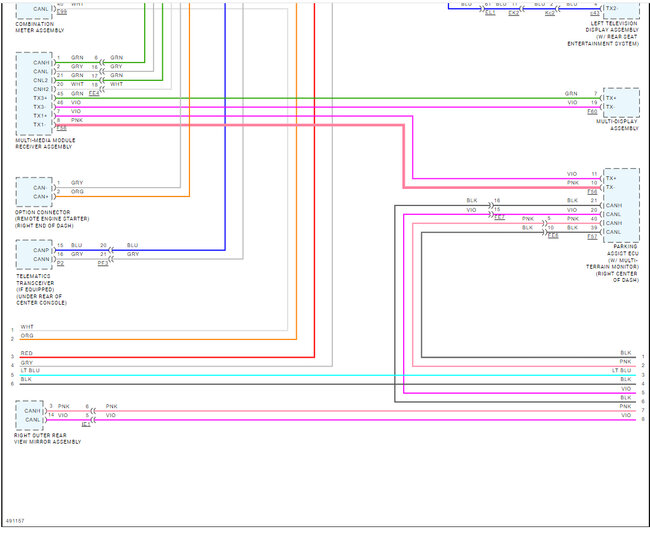The image size is (650, 534).
Task: Click the MULTI-MEDIA MODULE RECEIVER ASSEMBLY label
Action: (45, 143)
